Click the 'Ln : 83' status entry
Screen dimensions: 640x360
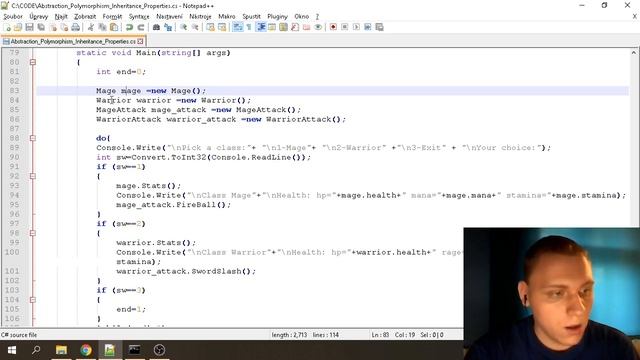coord(380,335)
